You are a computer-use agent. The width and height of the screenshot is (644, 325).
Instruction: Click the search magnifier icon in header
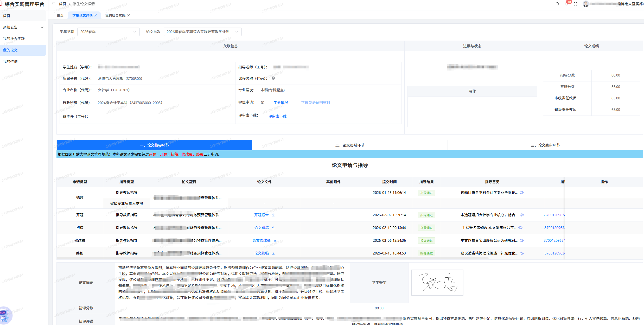(557, 4)
